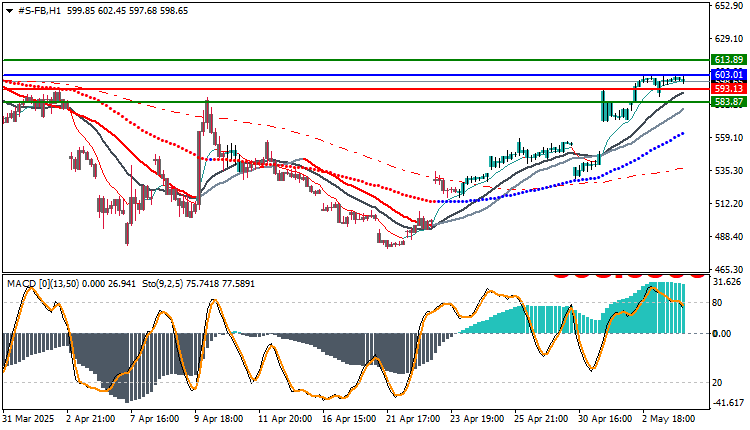
Task: Click the 2 Apr 21:00 time label
Action: tap(91, 419)
